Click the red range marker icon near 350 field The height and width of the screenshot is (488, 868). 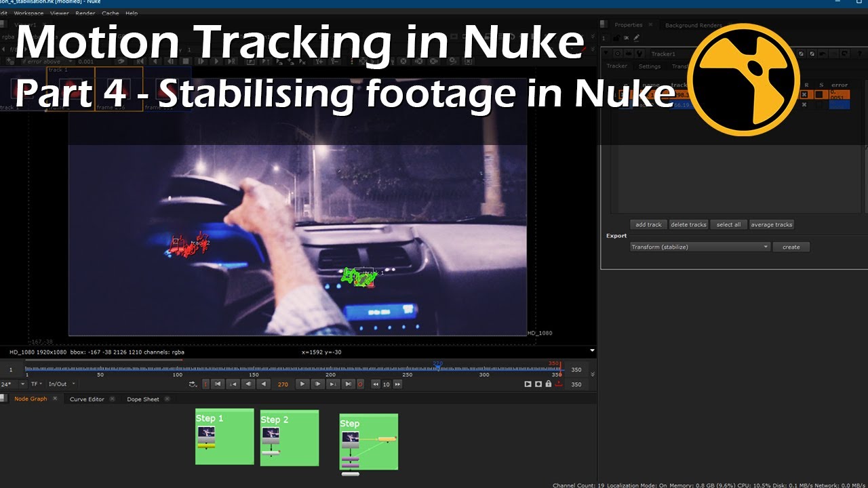tap(559, 384)
